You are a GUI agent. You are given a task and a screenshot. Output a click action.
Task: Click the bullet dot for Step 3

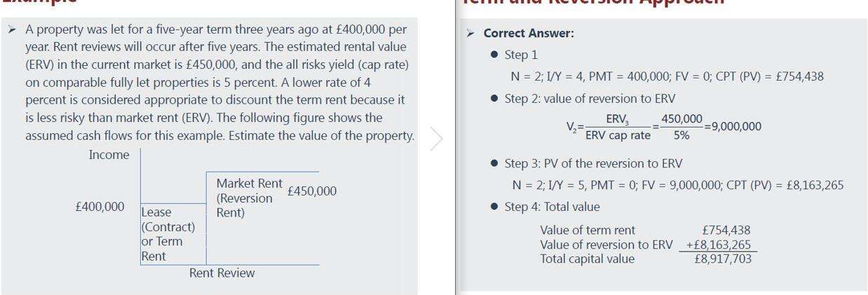point(495,164)
